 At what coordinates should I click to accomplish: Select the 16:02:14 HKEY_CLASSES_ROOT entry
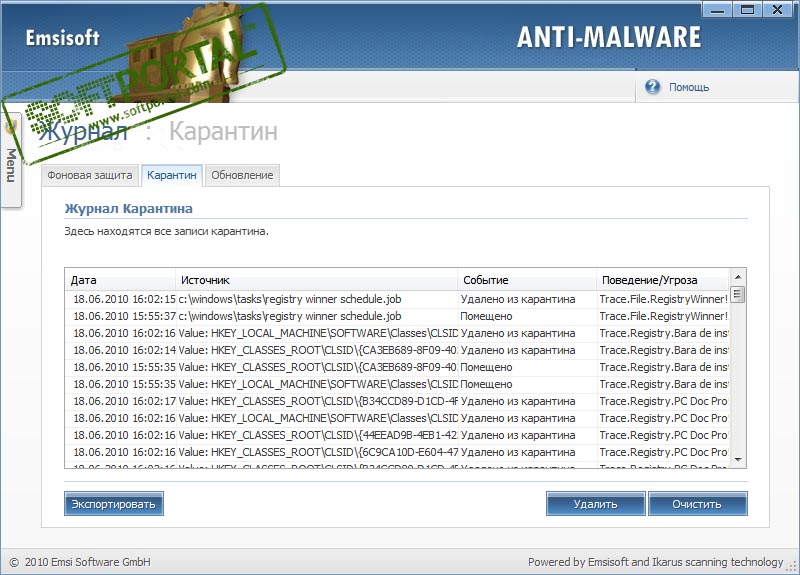[x=397, y=350]
